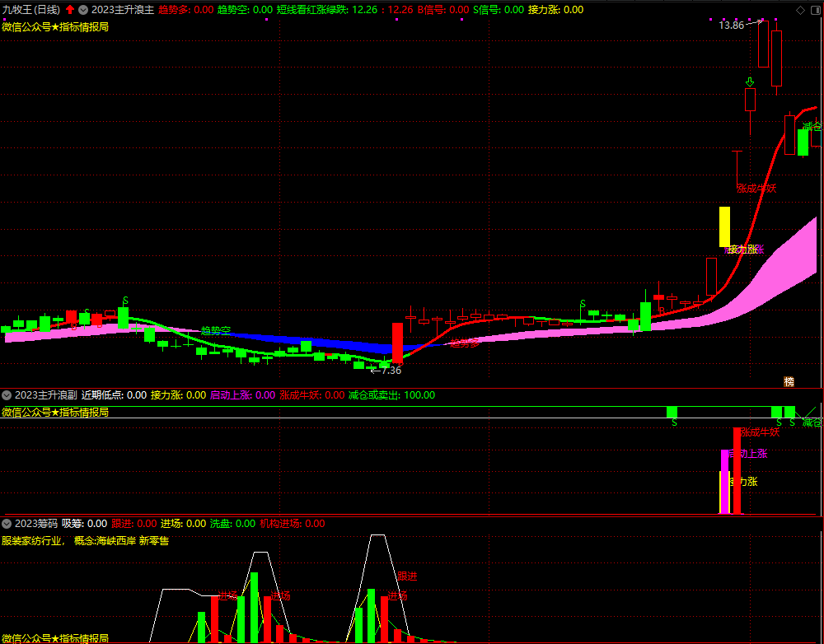Click the B信号: 0.00 header value

(x=443, y=9)
